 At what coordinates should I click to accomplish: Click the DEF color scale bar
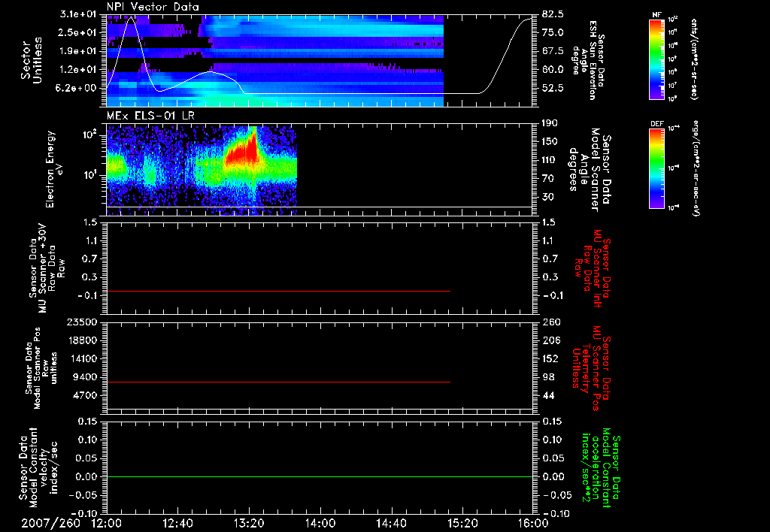pos(657,168)
